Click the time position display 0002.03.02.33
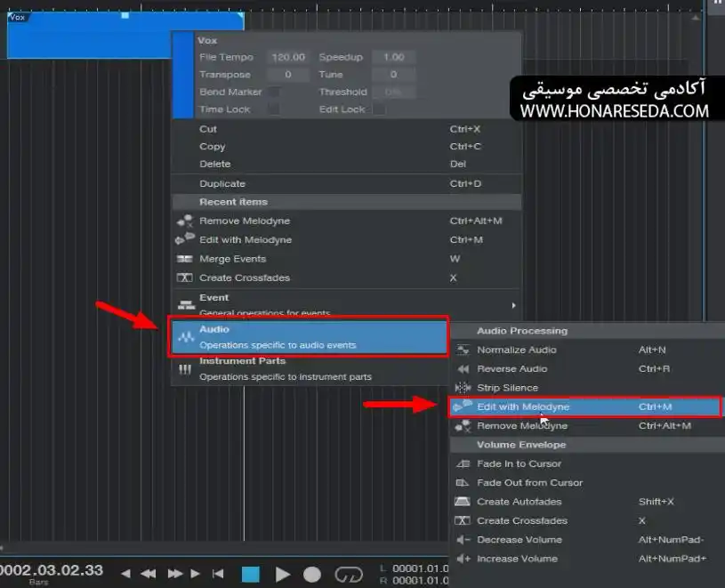725x588 pixels. 52,570
